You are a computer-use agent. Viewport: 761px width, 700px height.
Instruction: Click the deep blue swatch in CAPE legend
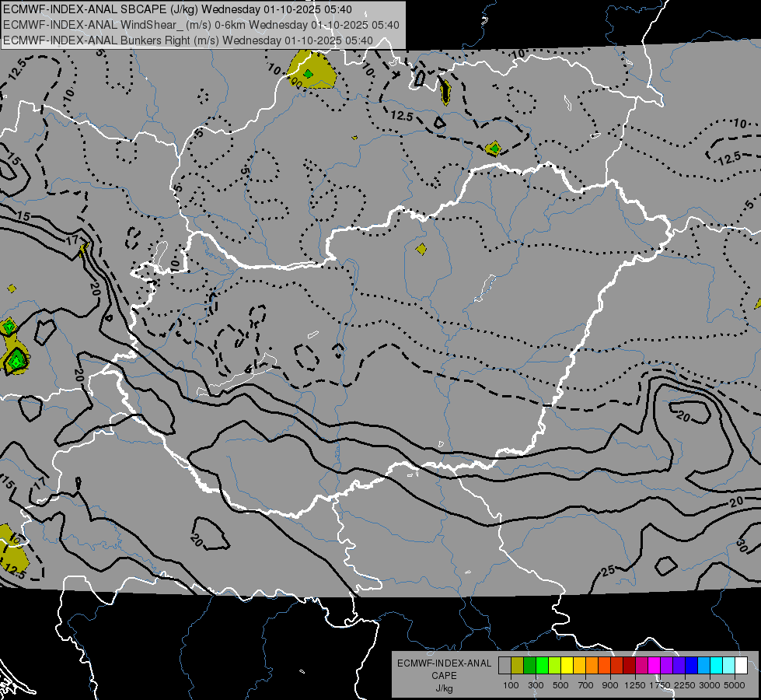coord(692,666)
